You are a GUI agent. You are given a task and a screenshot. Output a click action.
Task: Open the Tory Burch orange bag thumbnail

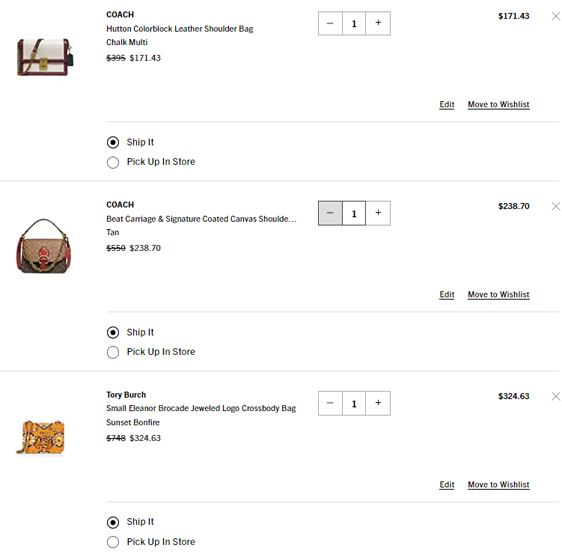(41, 437)
